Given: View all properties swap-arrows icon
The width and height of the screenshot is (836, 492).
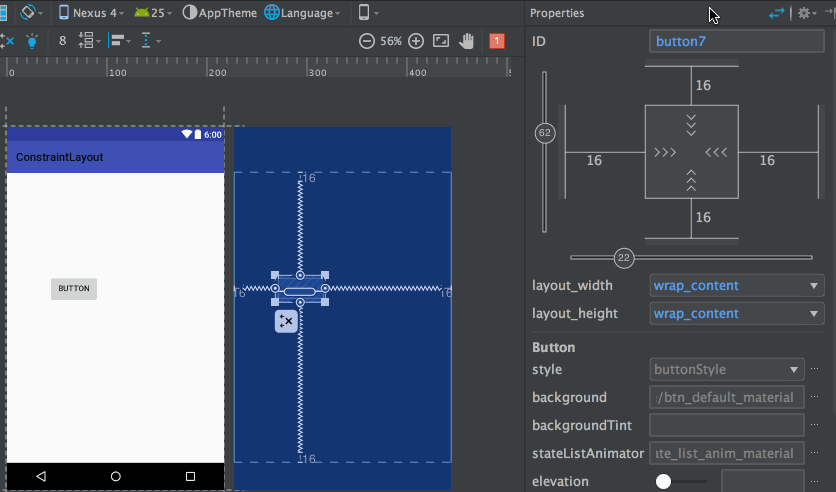Looking at the screenshot, I should tap(777, 13).
